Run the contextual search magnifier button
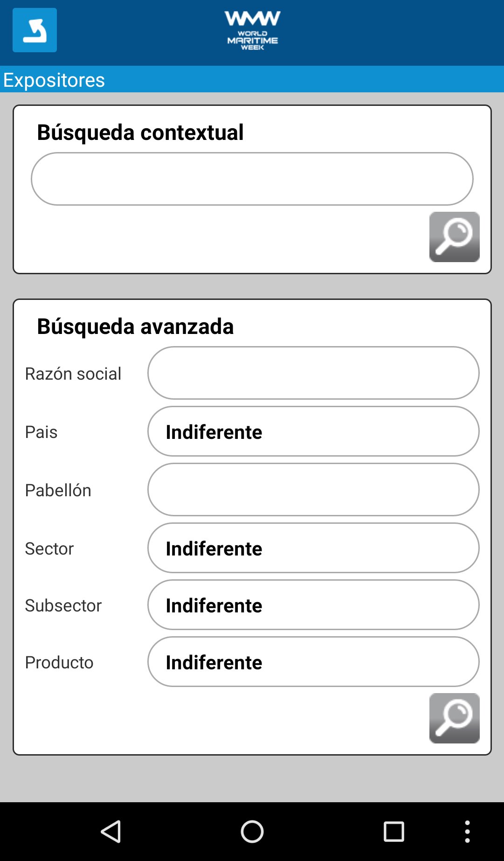 tap(454, 237)
